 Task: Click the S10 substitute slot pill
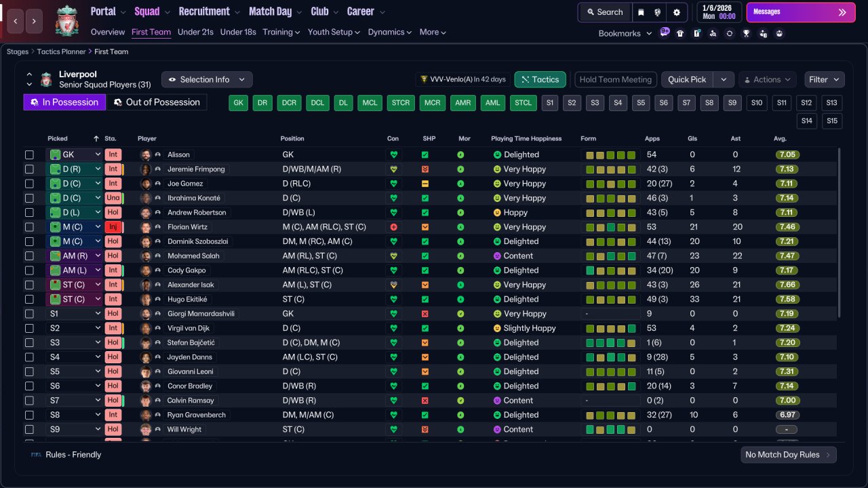(757, 103)
